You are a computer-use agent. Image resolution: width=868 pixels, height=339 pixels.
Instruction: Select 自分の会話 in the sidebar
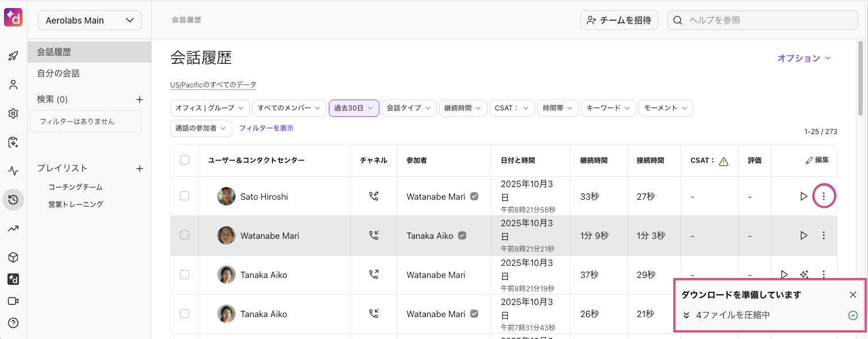[59, 73]
